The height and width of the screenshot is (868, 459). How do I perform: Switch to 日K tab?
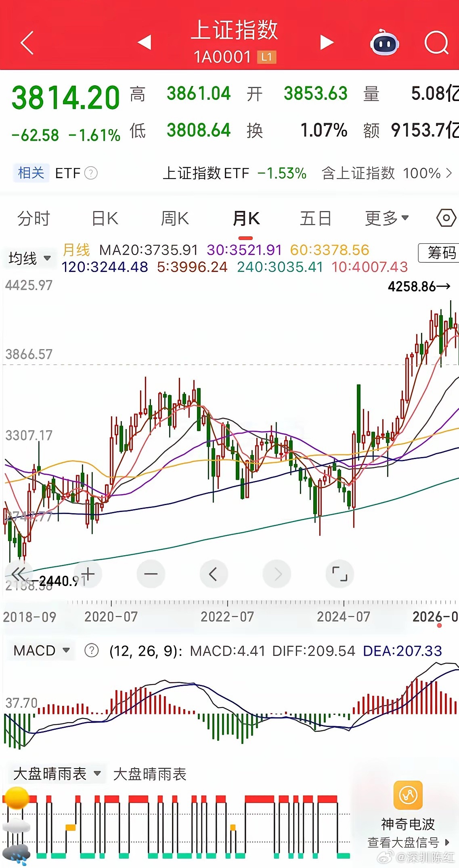pos(105,219)
